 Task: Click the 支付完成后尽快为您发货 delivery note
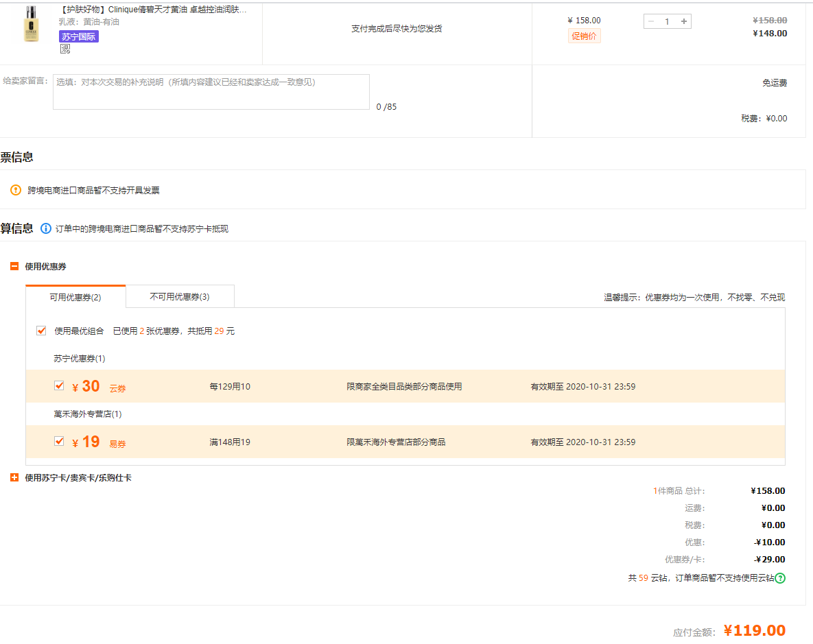click(397, 29)
